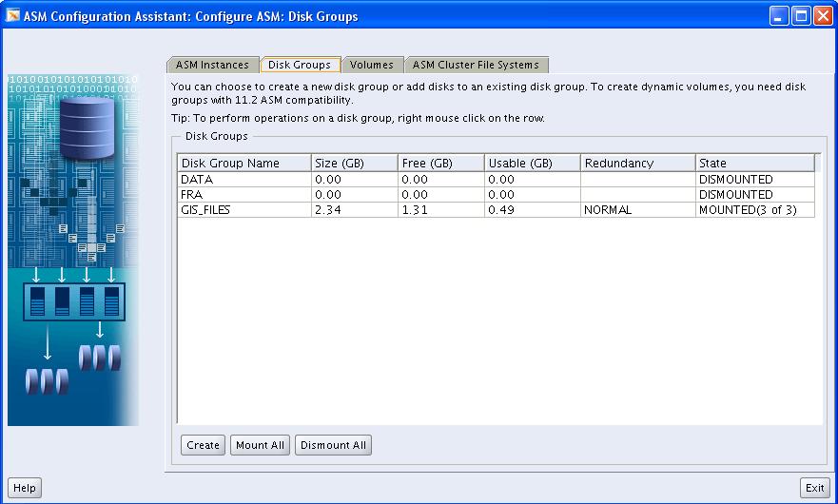Viewport: 838px width, 504px height.
Task: Switch to the ASM Instances tab
Action: [212, 65]
